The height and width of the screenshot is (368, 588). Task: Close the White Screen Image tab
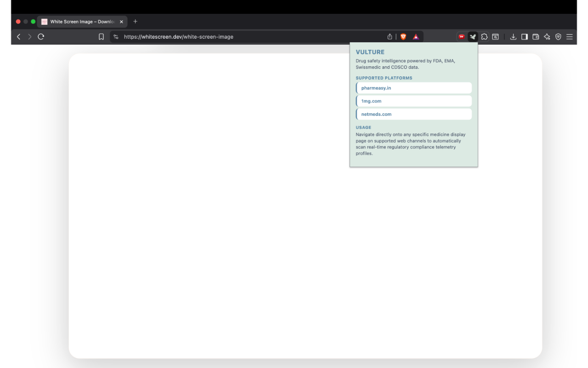[x=121, y=22]
